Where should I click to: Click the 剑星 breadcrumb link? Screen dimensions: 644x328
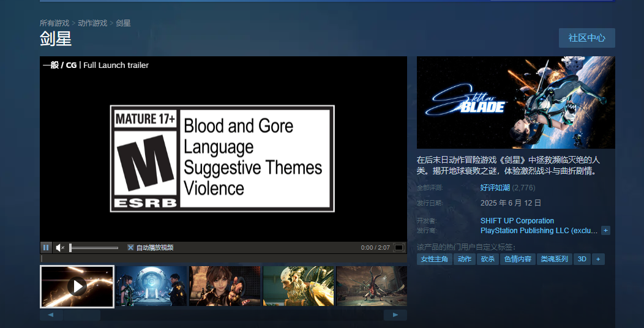click(123, 23)
